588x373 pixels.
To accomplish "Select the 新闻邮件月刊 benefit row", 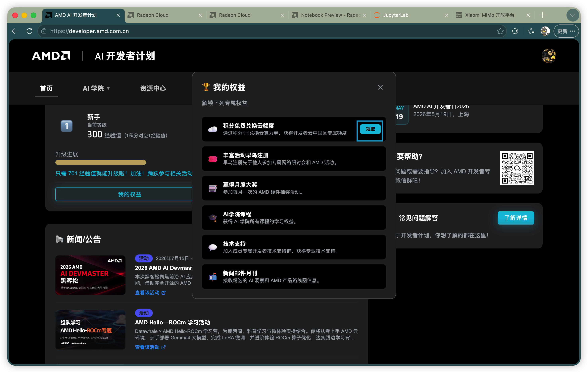I will click(294, 277).
